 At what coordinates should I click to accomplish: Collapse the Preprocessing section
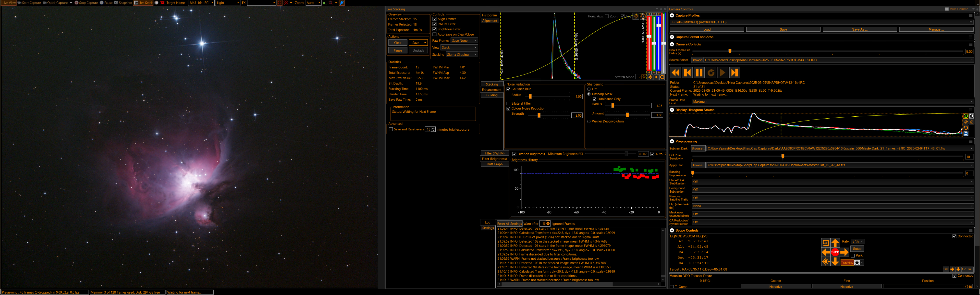[672, 141]
